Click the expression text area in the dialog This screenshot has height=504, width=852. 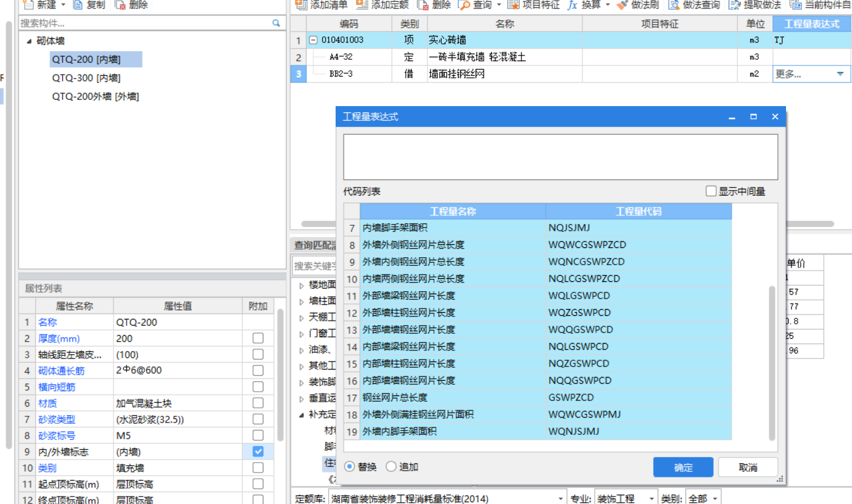pos(561,157)
